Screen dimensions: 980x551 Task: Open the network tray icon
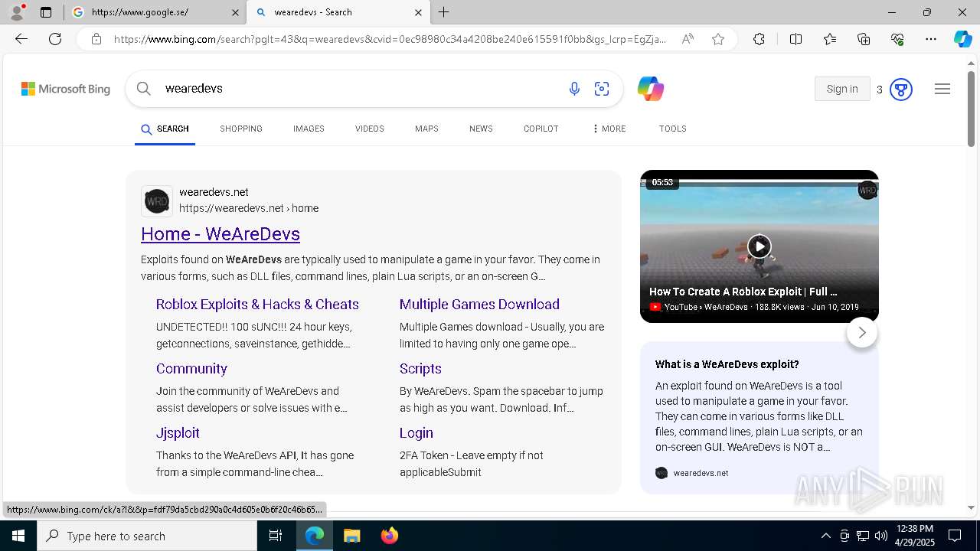pyautogui.click(x=863, y=536)
